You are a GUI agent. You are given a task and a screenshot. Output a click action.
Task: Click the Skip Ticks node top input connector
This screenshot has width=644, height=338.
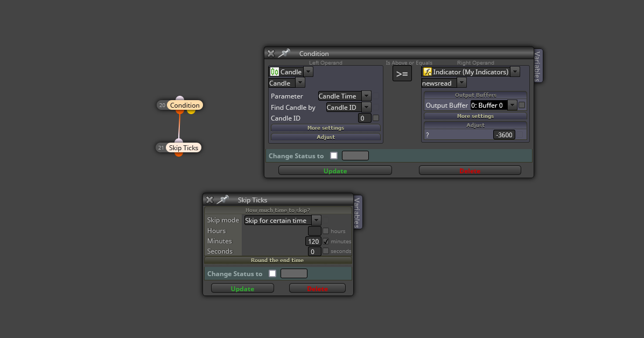point(179,141)
